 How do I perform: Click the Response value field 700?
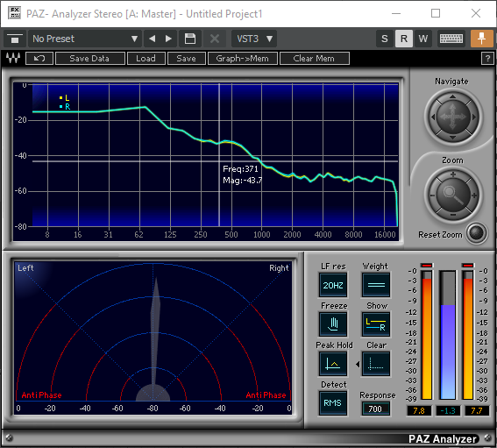(376, 409)
